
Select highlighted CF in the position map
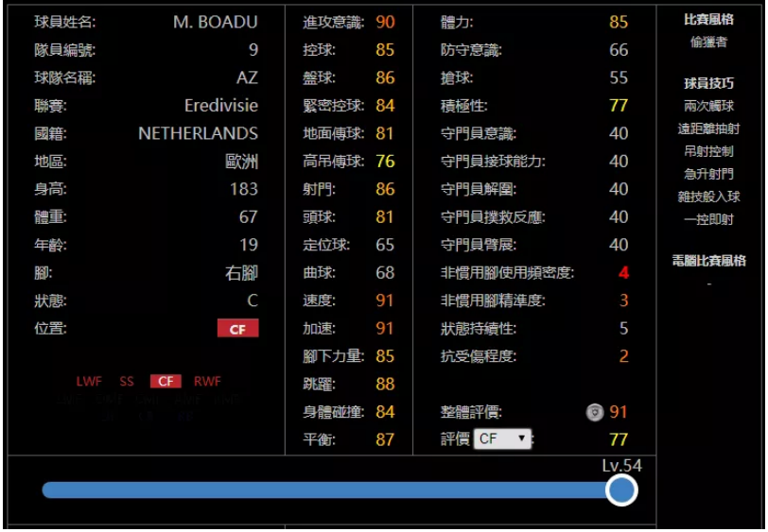coord(166,381)
